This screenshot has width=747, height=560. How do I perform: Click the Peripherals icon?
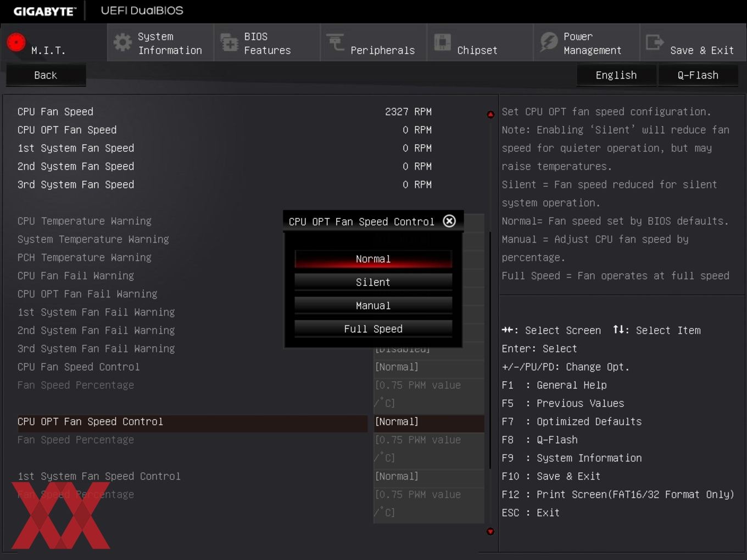335,42
